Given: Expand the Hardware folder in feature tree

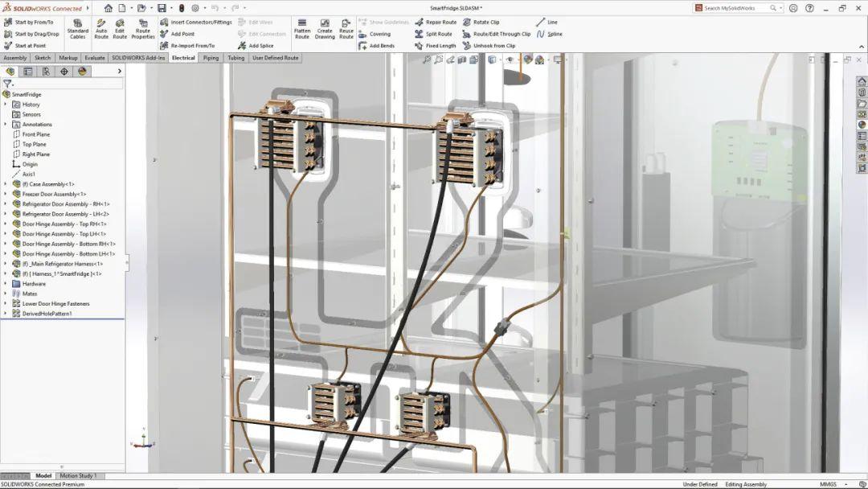Looking at the screenshot, I should [x=5, y=283].
